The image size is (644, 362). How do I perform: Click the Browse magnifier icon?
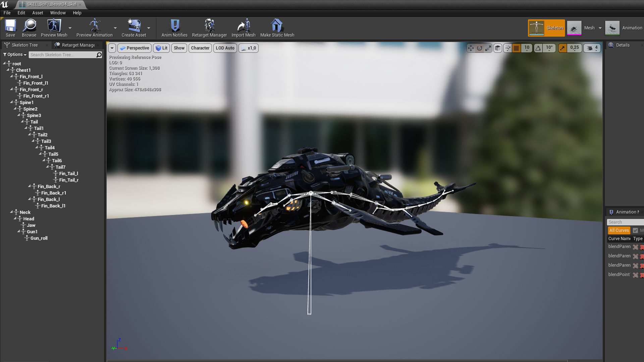click(29, 26)
